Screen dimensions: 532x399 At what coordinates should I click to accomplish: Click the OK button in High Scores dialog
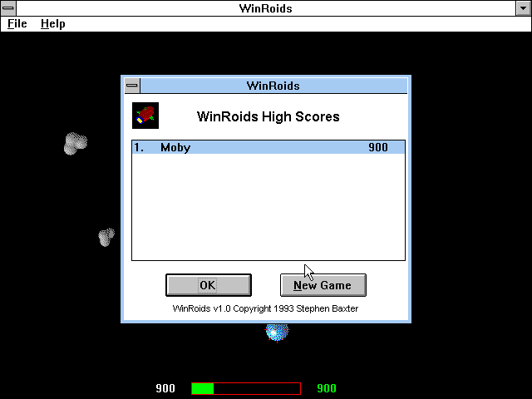pyautogui.click(x=209, y=285)
